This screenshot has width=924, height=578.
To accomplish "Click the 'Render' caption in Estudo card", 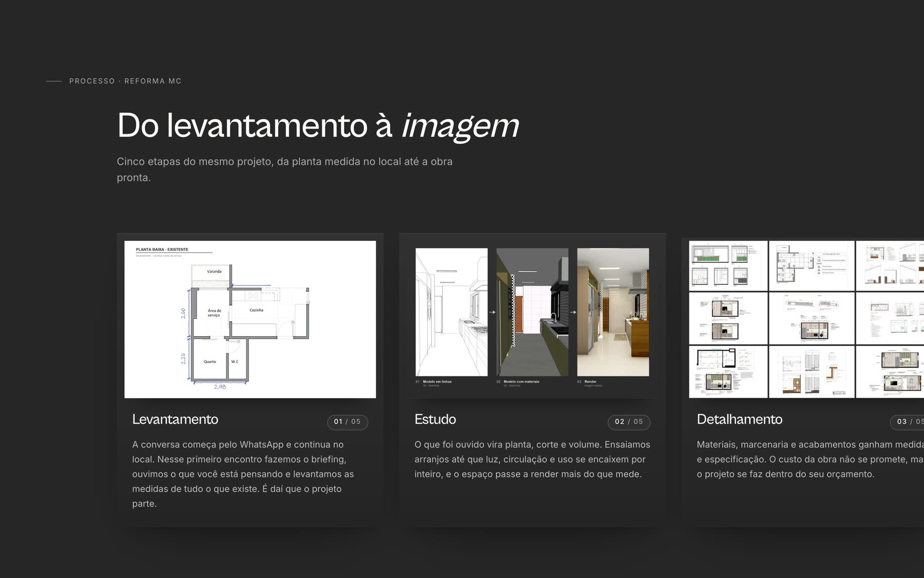I will (x=590, y=381).
